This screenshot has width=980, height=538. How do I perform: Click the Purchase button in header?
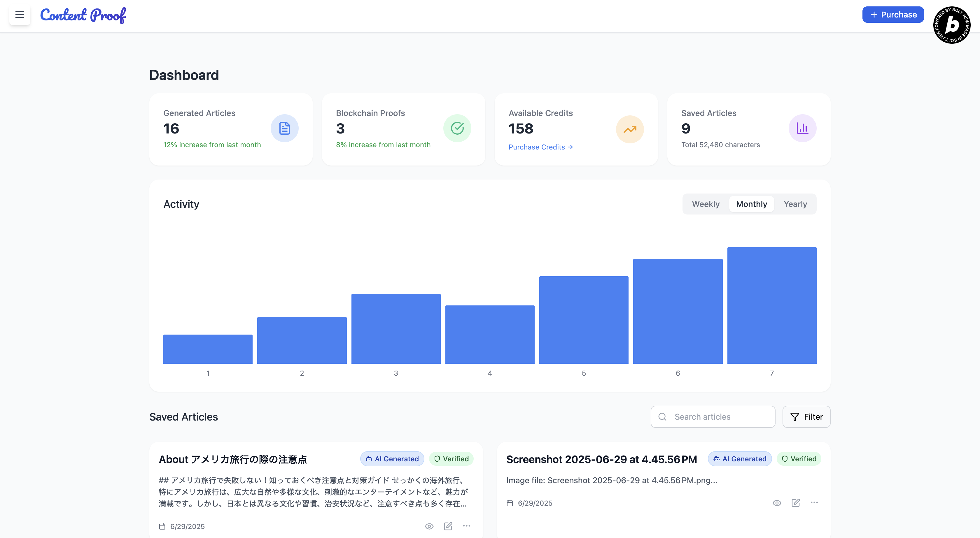coord(893,15)
